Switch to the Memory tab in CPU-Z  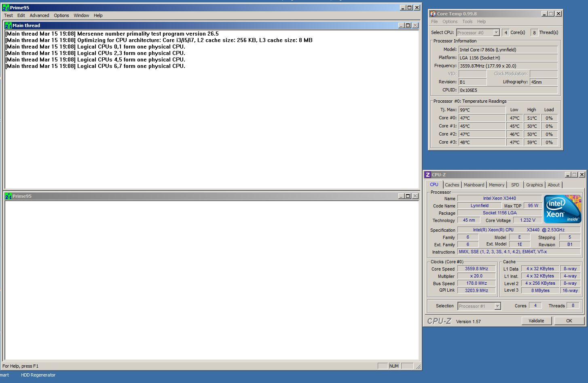point(497,185)
